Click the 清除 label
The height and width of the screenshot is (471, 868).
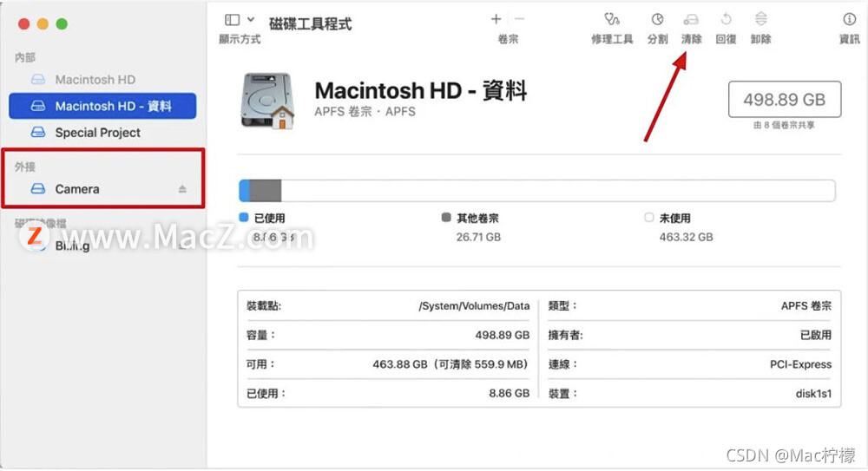coord(692,39)
